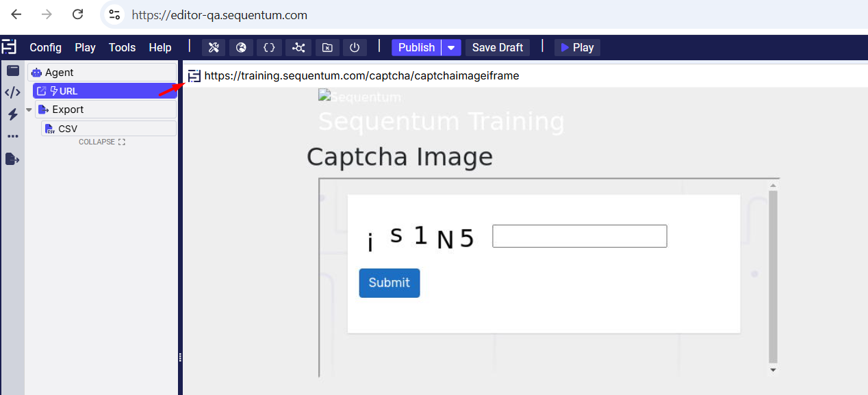868x395 pixels.
Task: Reload the browser page
Action: [x=78, y=14]
